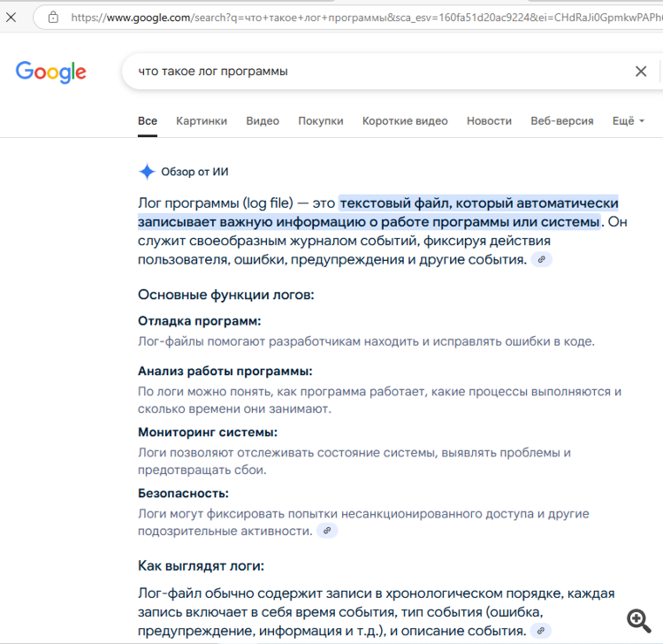Click highlighted text 'текстовый файл, который автоматически'
The height and width of the screenshot is (644, 663).
point(479,203)
